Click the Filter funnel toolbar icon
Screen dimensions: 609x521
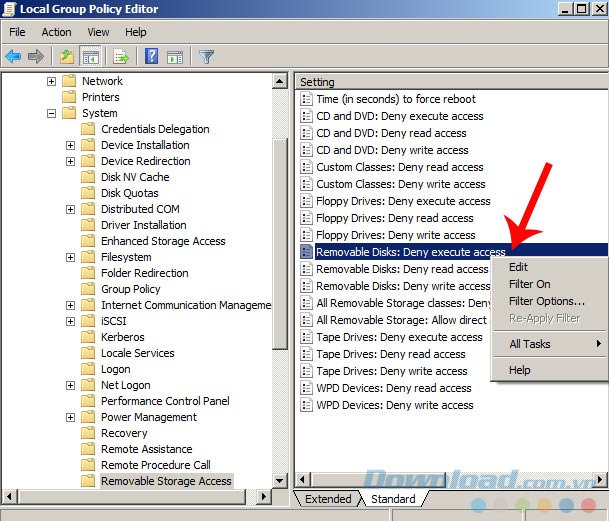(x=207, y=56)
